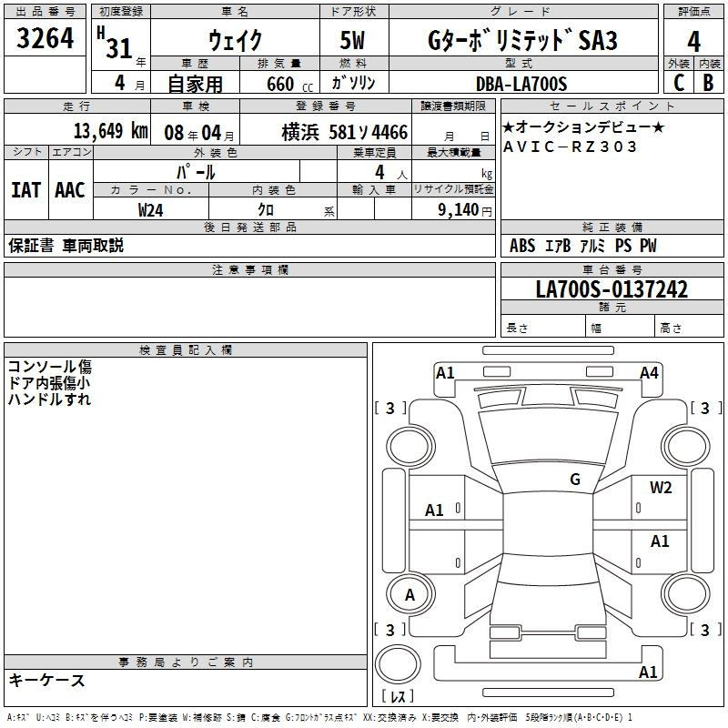
Task: Click the model code DBA-LA700S
Action: (x=521, y=84)
